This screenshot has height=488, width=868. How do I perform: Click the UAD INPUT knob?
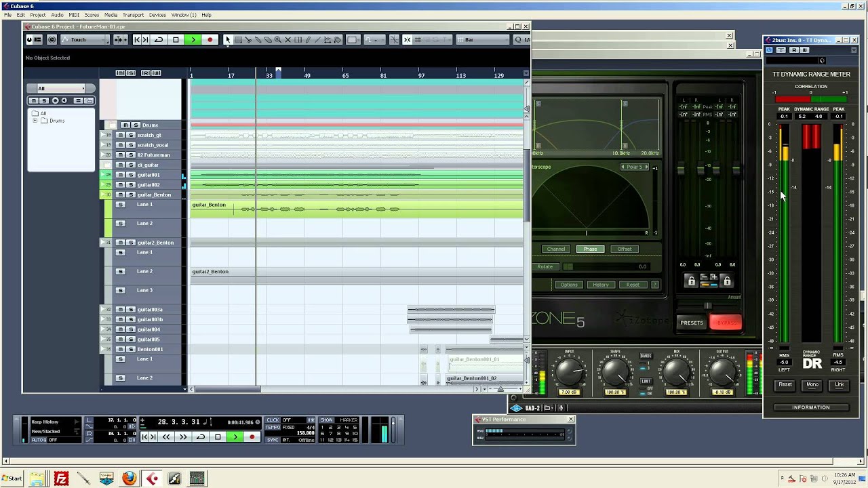click(569, 371)
